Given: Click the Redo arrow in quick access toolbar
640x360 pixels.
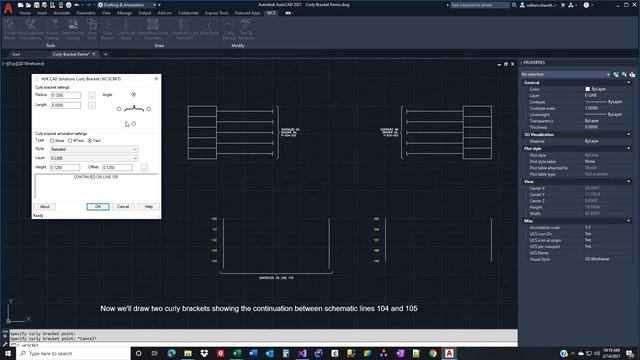Looking at the screenshot, I should tap(88, 5).
